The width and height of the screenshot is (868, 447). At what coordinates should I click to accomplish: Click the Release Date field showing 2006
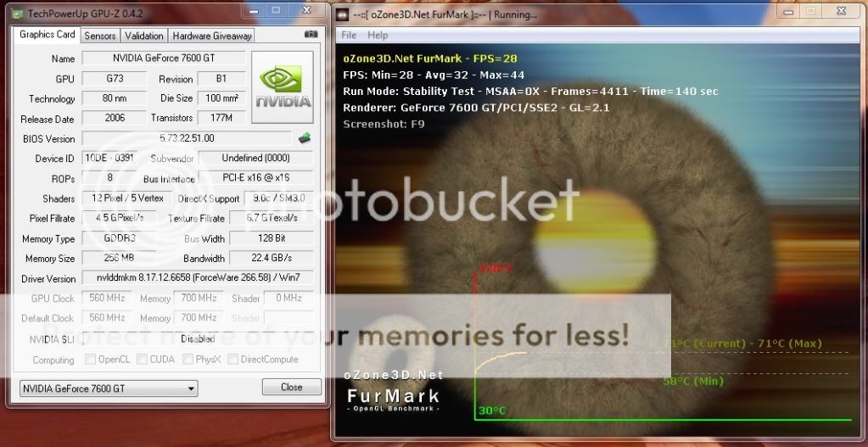pos(115,118)
